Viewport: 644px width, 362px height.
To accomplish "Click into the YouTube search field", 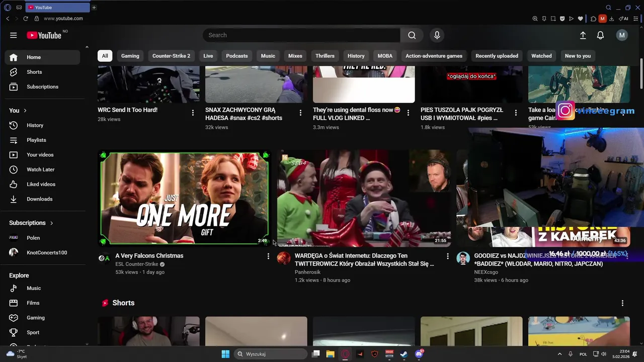I will click(x=301, y=35).
